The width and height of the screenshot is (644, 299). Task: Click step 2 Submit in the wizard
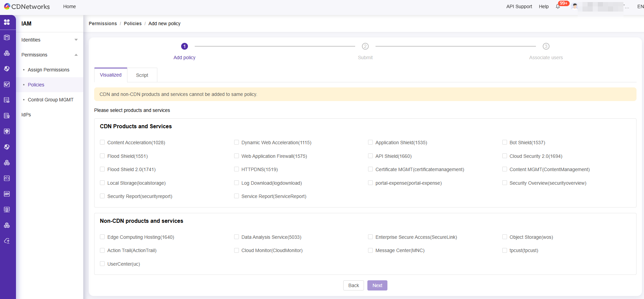click(365, 47)
